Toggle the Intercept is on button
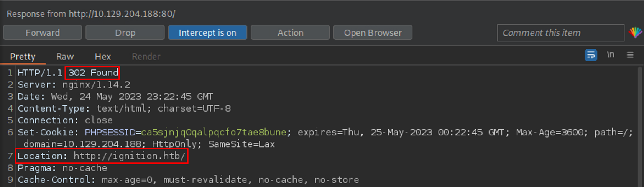The height and width of the screenshot is (187, 644). [x=207, y=33]
